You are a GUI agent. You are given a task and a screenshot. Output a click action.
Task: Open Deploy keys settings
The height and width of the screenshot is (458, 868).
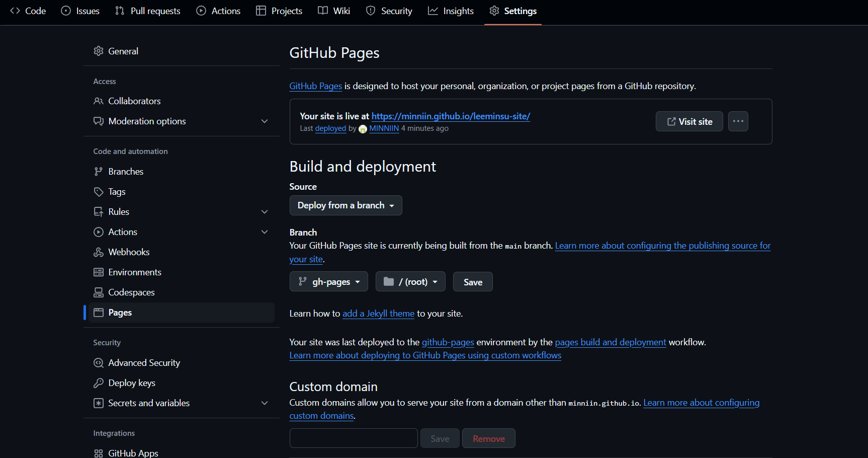pyautogui.click(x=181, y=383)
